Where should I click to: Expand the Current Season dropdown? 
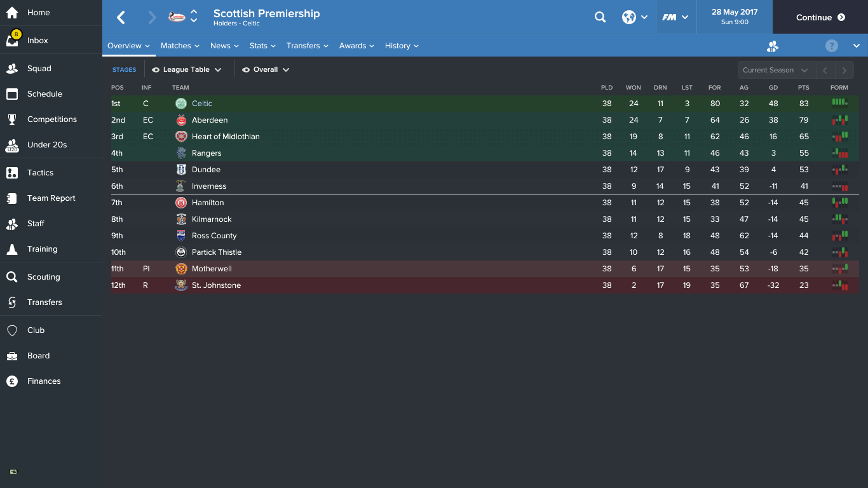tap(775, 70)
